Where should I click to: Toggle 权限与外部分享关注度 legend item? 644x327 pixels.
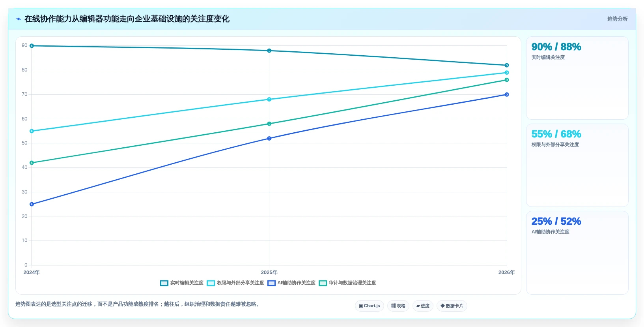235,283
